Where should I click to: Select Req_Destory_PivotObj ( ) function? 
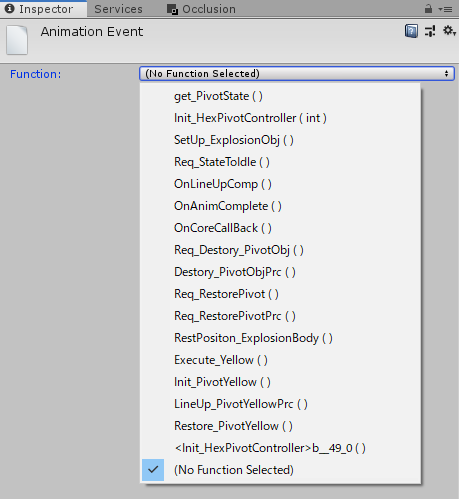pos(280,250)
